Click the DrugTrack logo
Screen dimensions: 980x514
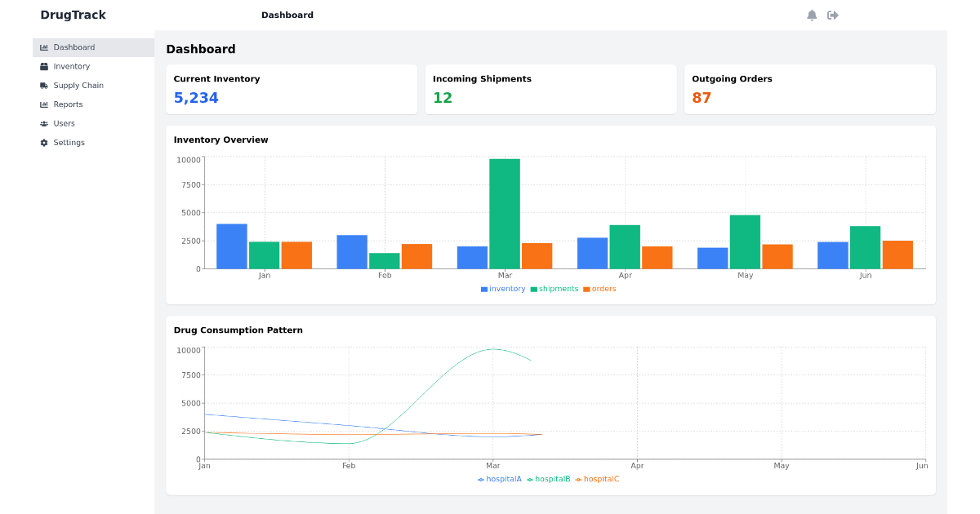pos(73,14)
